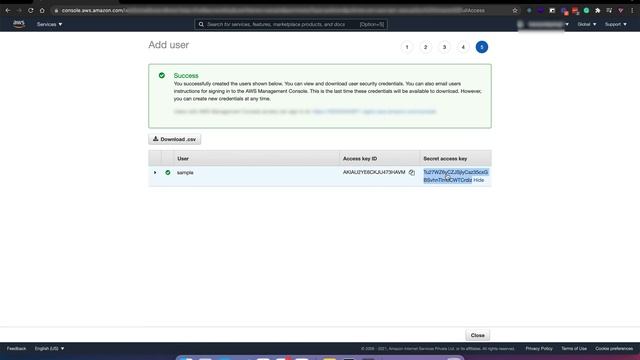Click the Feedback link in footer
Screen dimensions: 640x360
16,349
